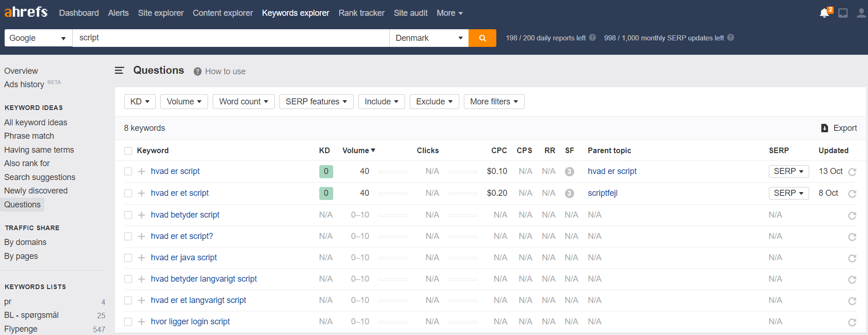
Task: Expand the KD filter dropdown
Action: (139, 102)
